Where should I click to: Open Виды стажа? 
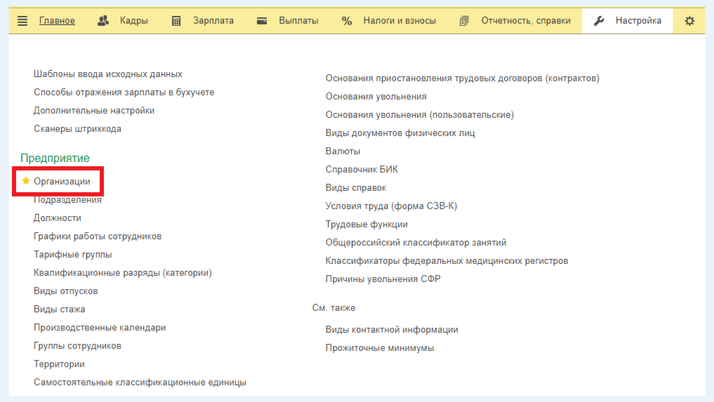(x=59, y=309)
